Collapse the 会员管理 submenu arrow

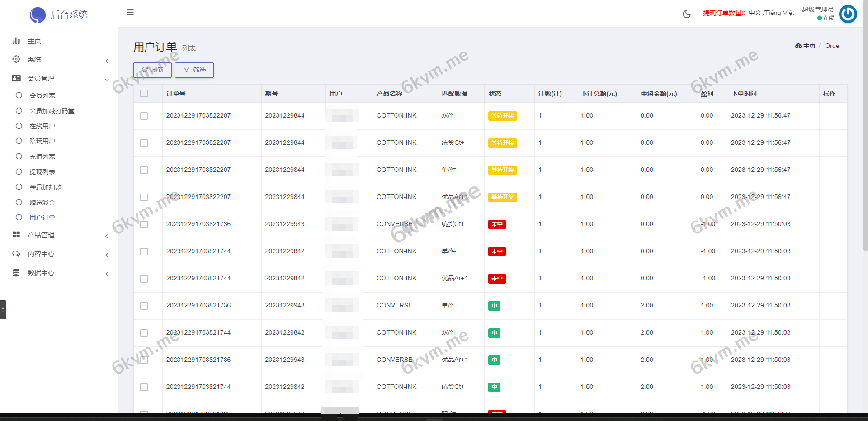click(107, 80)
